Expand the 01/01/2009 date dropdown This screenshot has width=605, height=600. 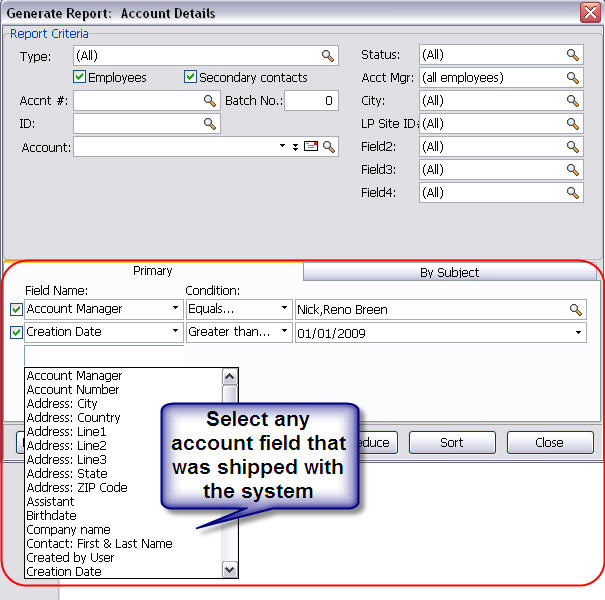(x=578, y=332)
